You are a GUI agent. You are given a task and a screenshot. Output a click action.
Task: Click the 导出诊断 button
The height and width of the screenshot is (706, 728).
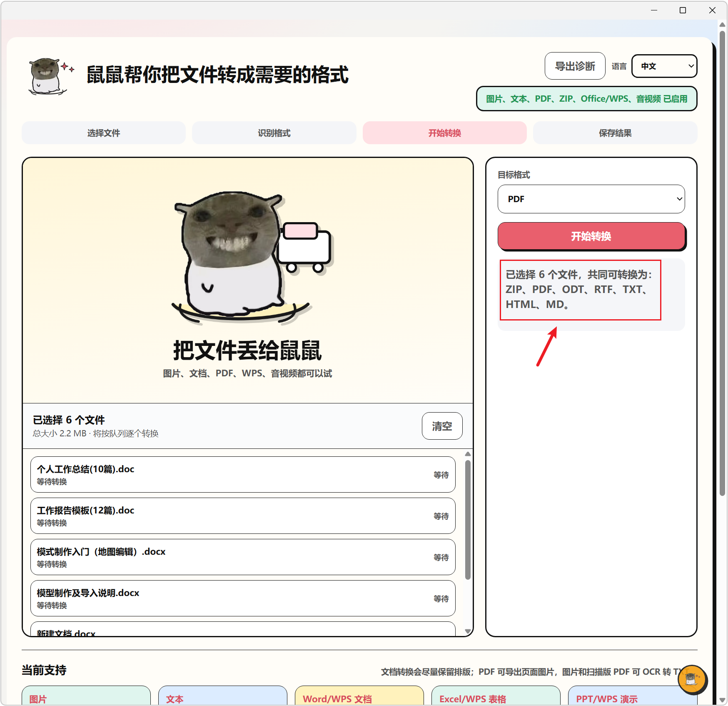coord(575,66)
